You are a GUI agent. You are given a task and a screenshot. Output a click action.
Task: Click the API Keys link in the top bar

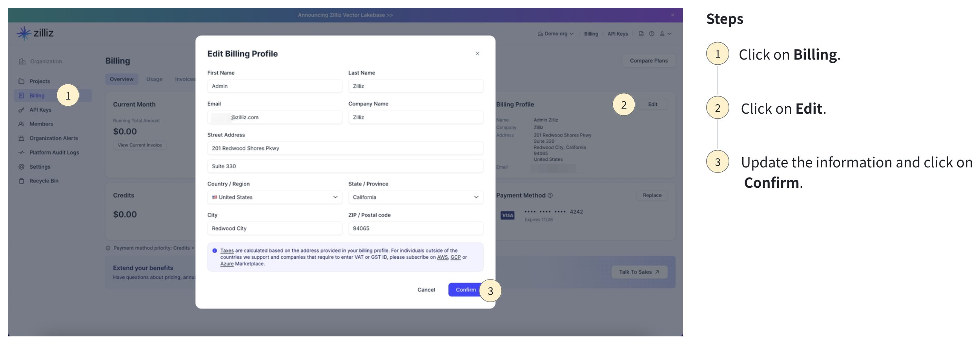pyautogui.click(x=618, y=34)
